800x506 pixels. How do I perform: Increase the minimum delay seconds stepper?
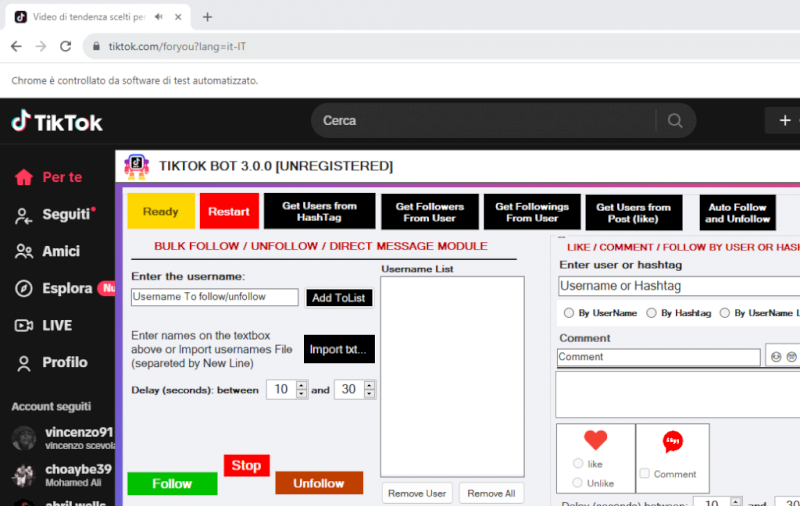[302, 385]
